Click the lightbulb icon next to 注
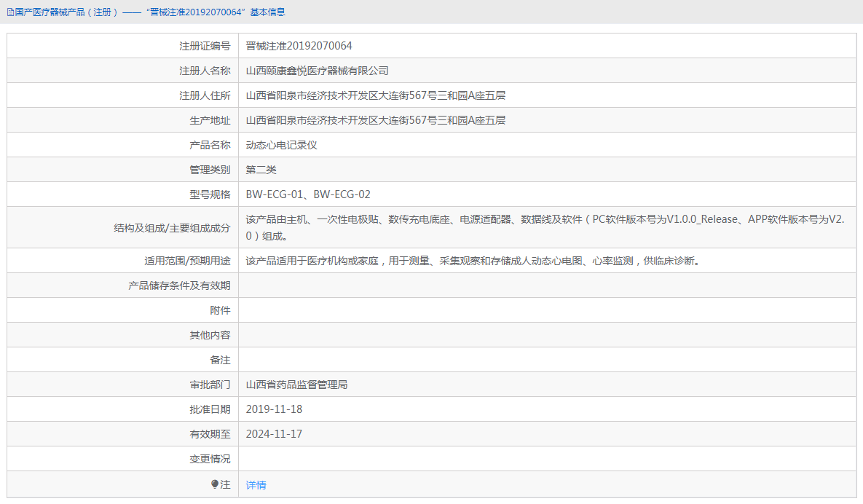 tap(216, 484)
